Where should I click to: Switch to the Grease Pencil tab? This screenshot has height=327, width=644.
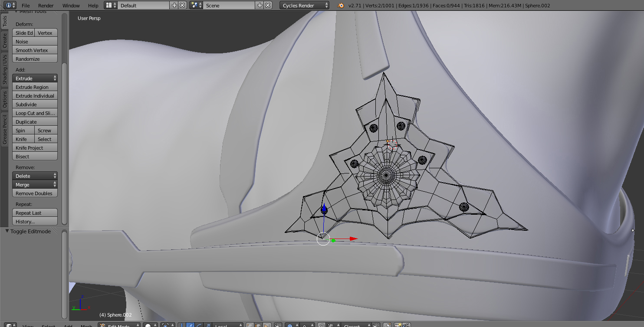[4, 129]
